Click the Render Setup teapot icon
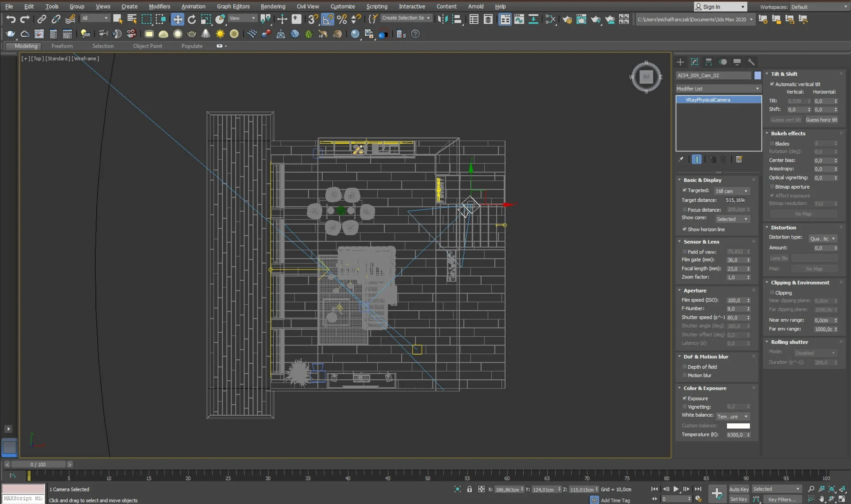This screenshot has width=851, height=504. pos(567,19)
